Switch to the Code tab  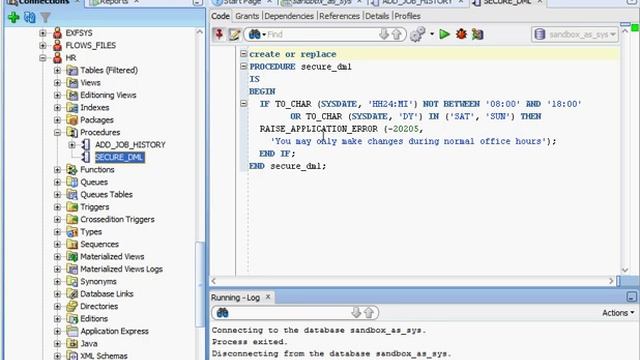[220, 16]
